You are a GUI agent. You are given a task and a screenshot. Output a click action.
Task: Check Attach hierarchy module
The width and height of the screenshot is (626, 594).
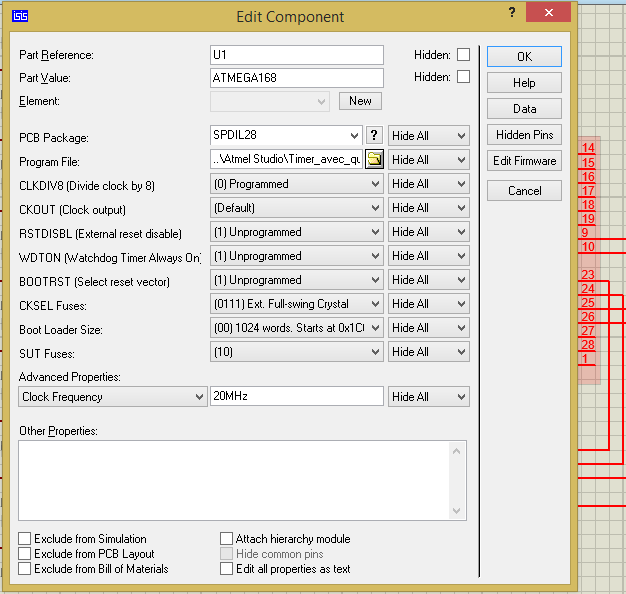226,539
